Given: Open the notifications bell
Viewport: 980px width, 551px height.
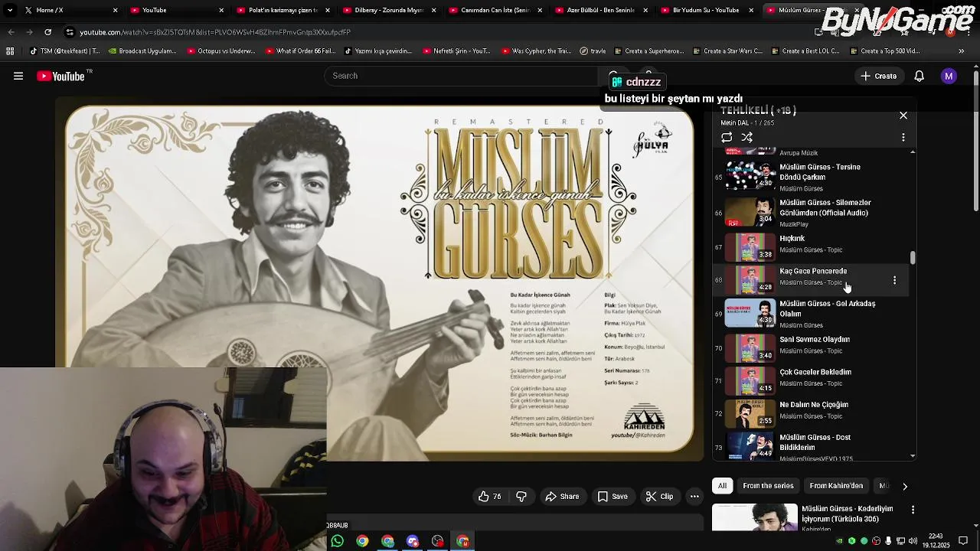Looking at the screenshot, I should point(920,76).
